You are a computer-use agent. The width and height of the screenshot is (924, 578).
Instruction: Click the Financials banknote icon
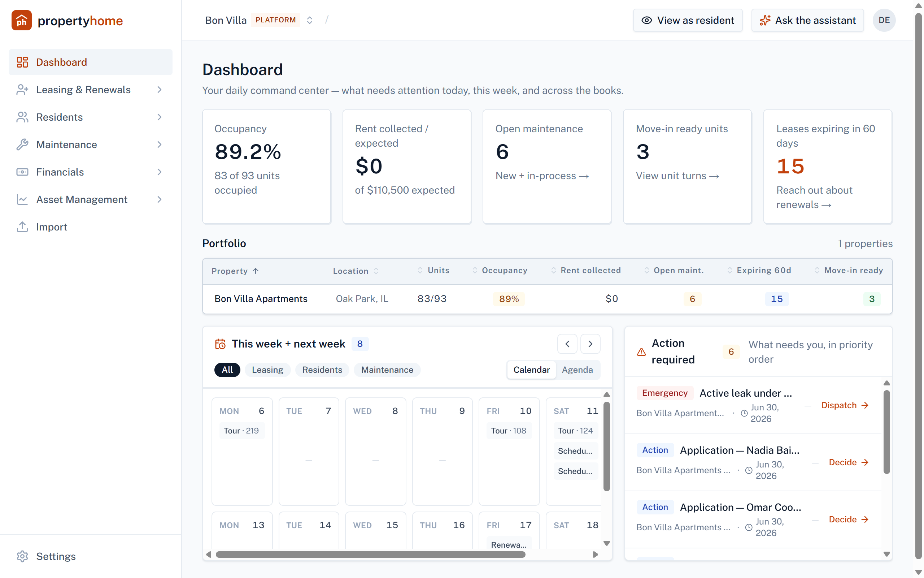click(22, 172)
